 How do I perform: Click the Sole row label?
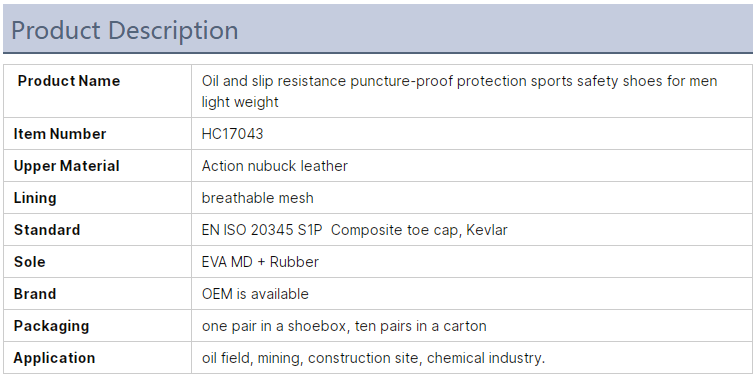29,262
